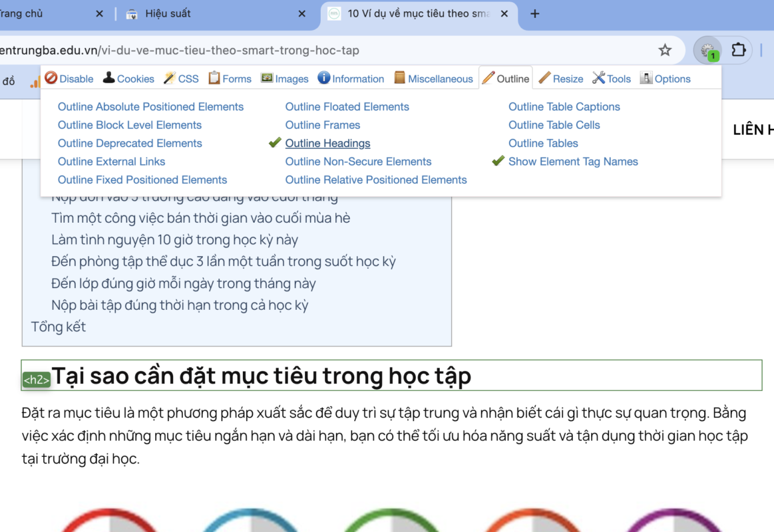Click the h2 tag name label

click(37, 380)
